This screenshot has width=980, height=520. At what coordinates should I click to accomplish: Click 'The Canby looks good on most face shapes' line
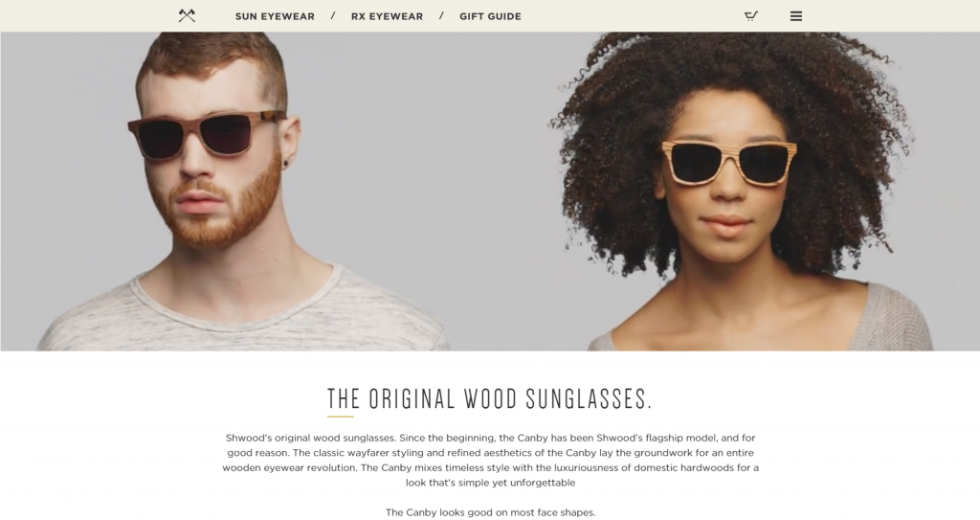[x=491, y=512]
